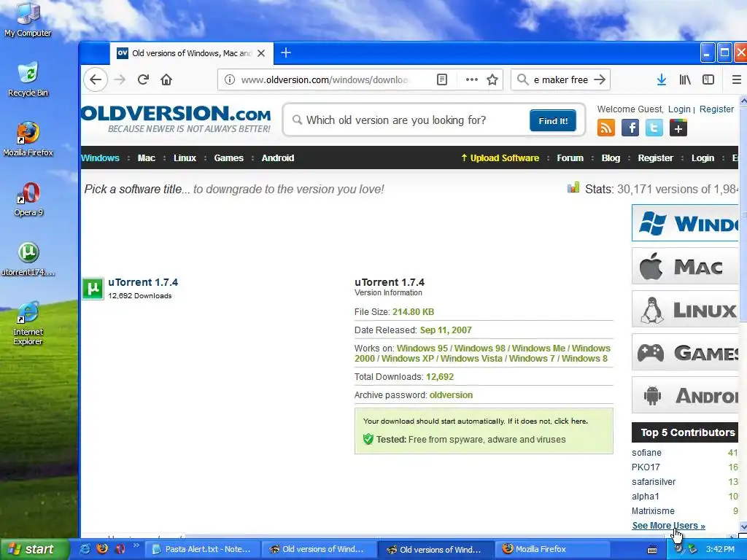Open the Windows nav menu item
Screen dimensions: 747x560
click(x=100, y=158)
